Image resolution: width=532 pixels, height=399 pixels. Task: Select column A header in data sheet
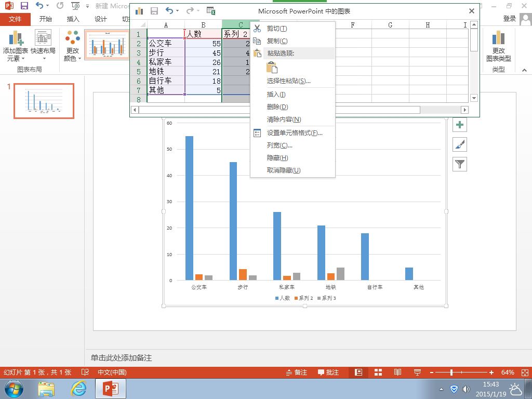point(166,25)
